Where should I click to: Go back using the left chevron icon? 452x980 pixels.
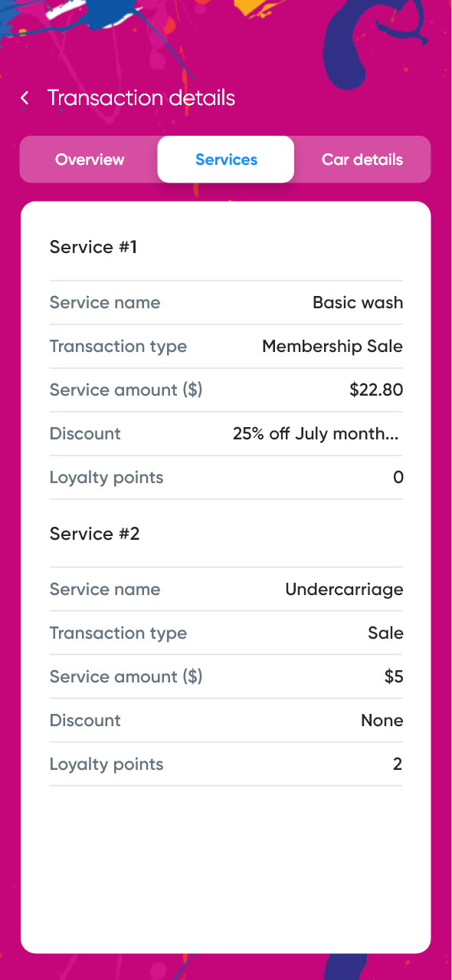25,98
